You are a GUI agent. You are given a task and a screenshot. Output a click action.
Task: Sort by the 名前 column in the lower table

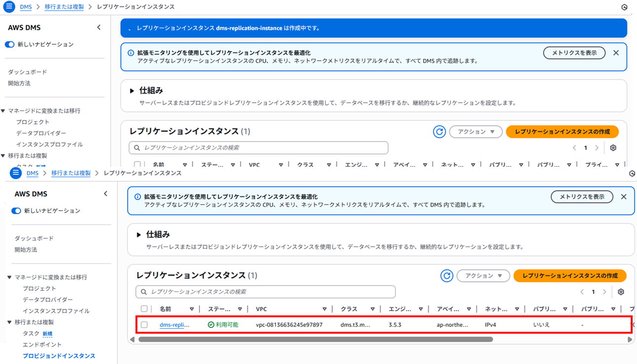(x=192, y=309)
